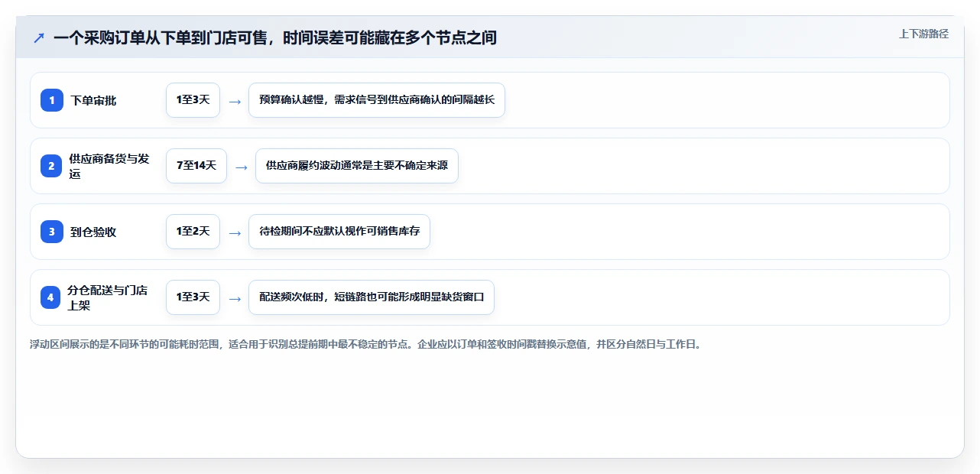Click the step 1 number badge
Screen dimensions: 980x474
(52, 100)
